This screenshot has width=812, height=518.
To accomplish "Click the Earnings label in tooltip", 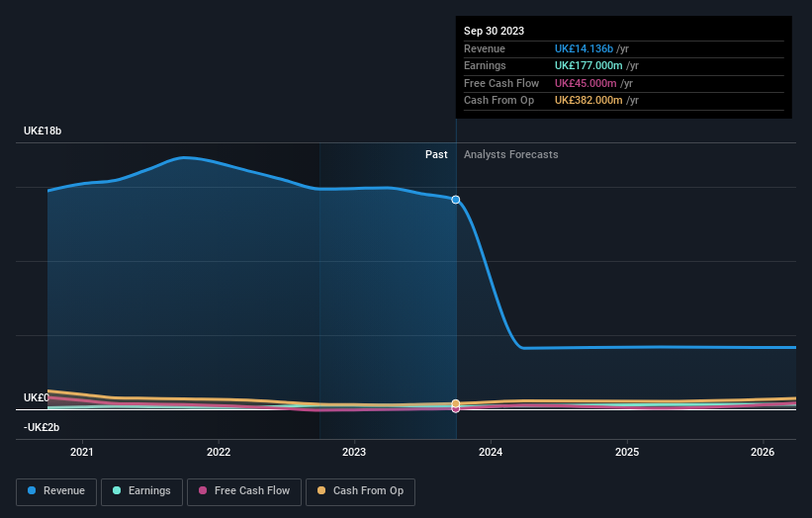I will 486,65.
